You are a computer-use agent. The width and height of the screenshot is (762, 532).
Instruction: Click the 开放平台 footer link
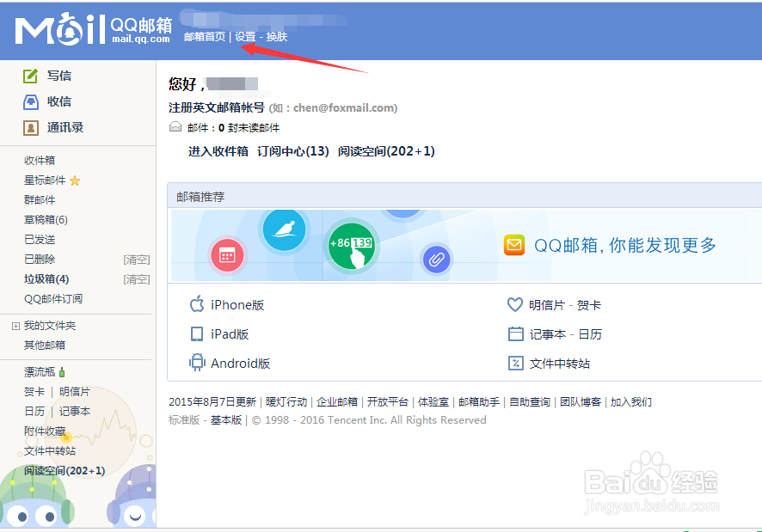388,402
